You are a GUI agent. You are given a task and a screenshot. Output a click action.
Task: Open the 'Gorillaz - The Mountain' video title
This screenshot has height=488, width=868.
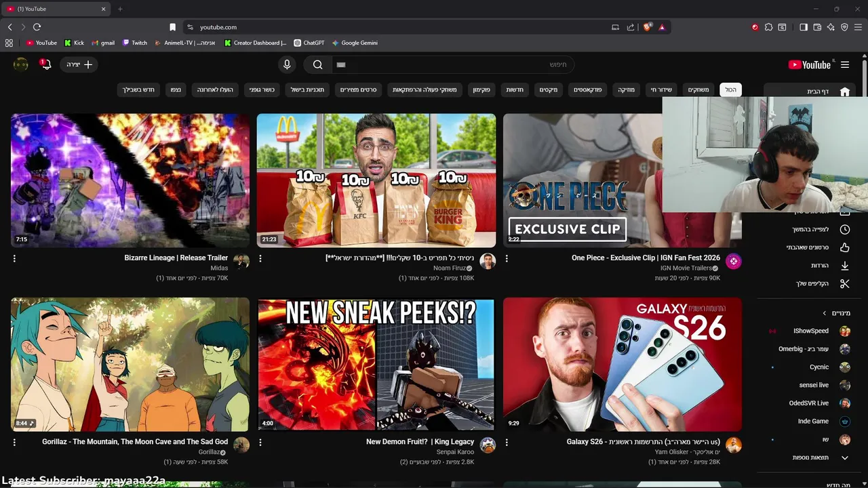pos(135,442)
